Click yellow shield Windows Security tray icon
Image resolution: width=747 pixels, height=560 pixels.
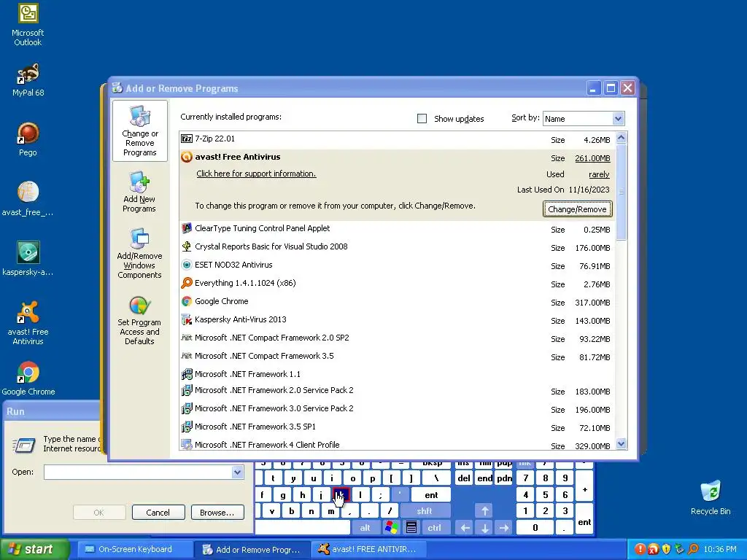(667, 550)
